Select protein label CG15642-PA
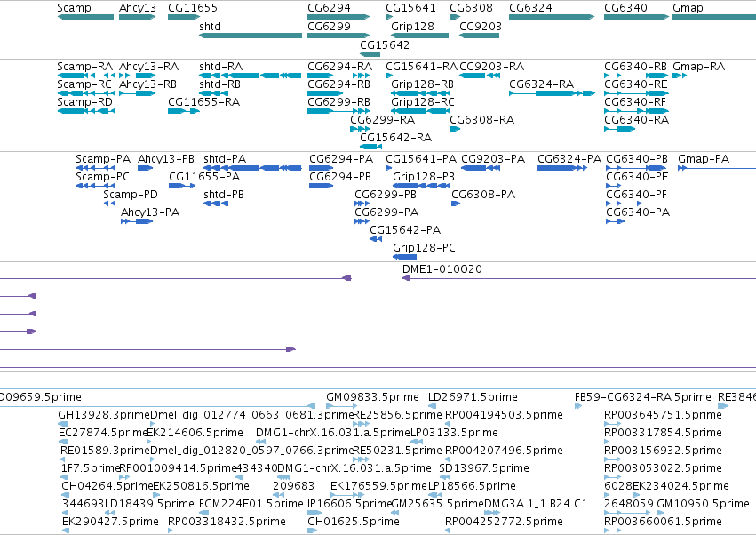756x535 pixels. point(405,230)
